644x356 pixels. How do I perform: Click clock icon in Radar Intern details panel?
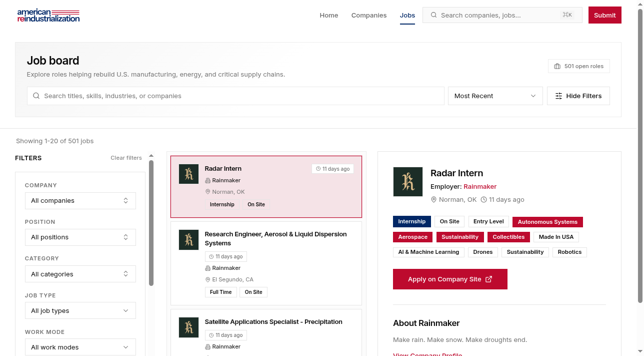tap(484, 199)
